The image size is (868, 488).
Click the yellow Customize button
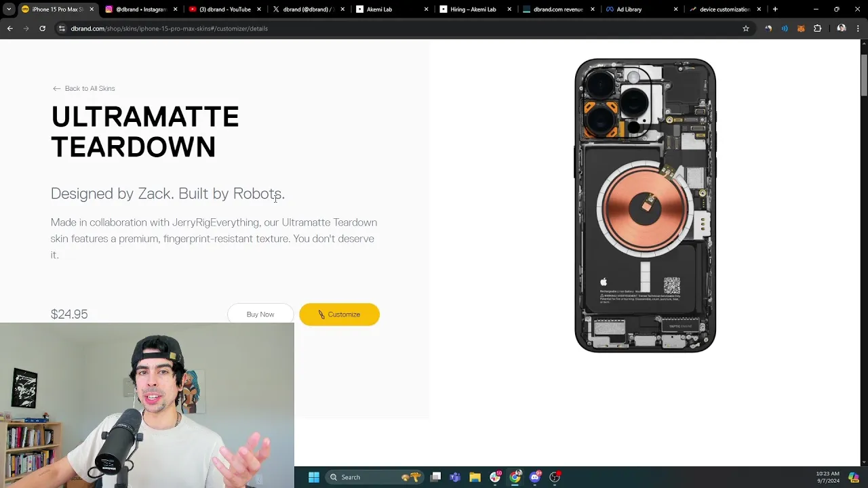(x=339, y=314)
